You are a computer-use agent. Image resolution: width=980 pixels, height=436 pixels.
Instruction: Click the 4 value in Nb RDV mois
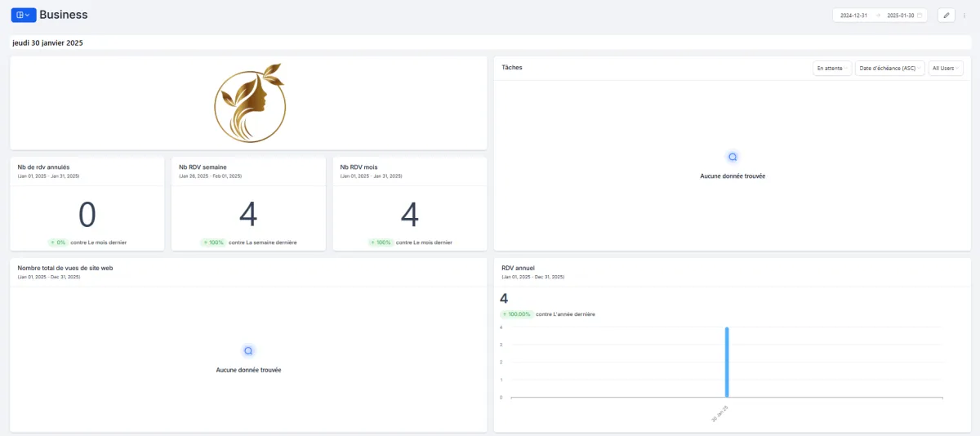point(410,215)
